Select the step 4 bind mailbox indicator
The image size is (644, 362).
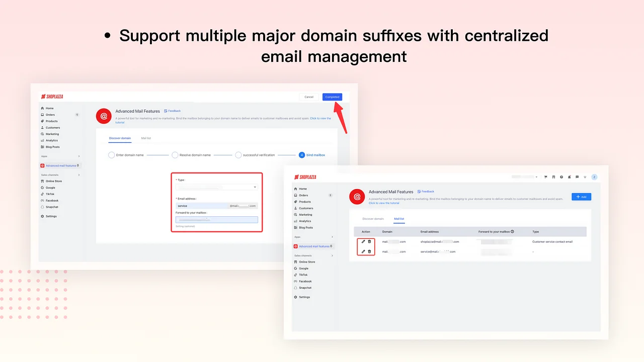(302, 155)
